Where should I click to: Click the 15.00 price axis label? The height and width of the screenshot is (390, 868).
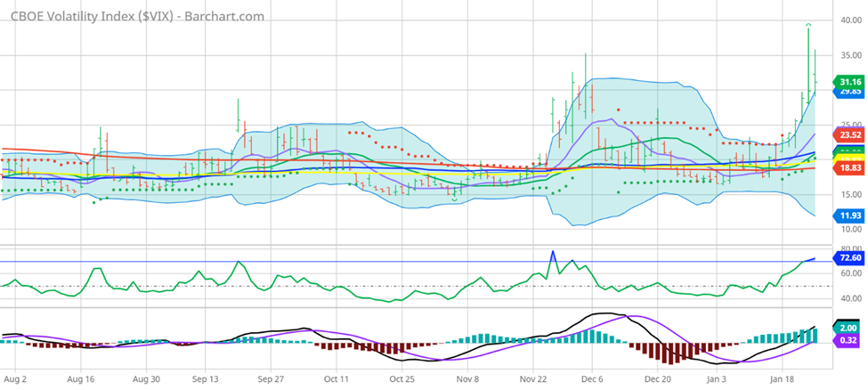(x=852, y=194)
